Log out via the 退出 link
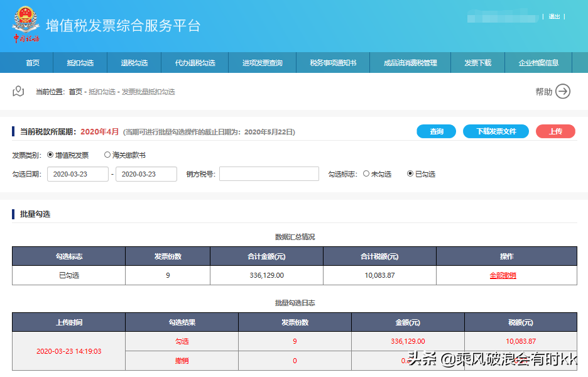 coord(553,17)
